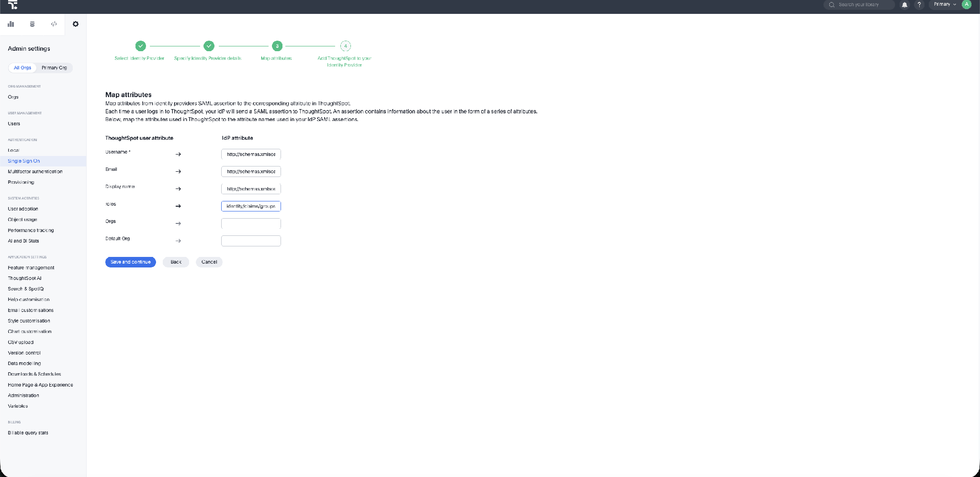
Task: Open Data modelling settings
Action: (x=24, y=364)
